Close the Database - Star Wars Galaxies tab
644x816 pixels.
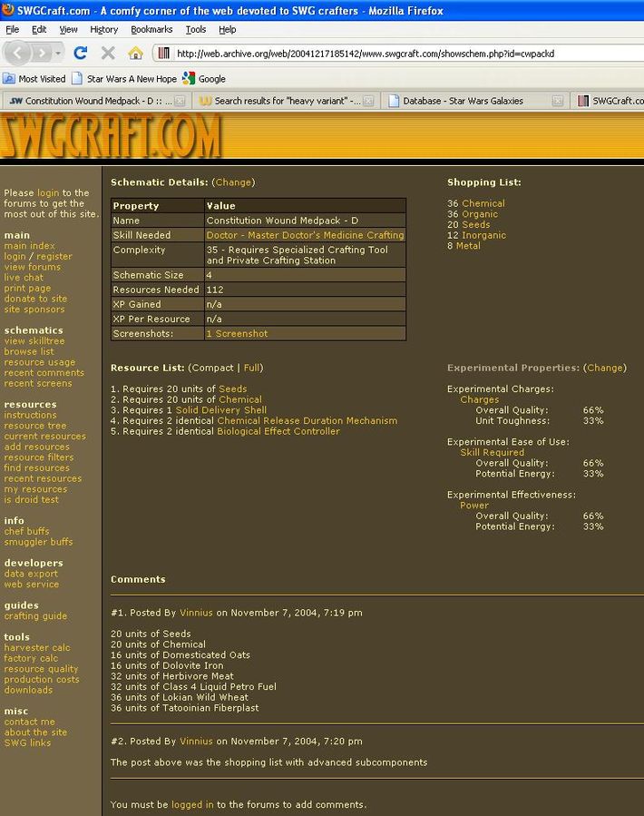557,101
